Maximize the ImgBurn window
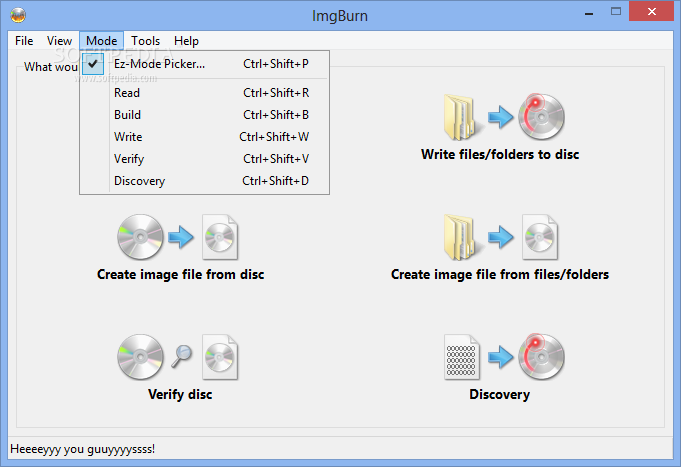The width and height of the screenshot is (681, 467). tap(616, 12)
